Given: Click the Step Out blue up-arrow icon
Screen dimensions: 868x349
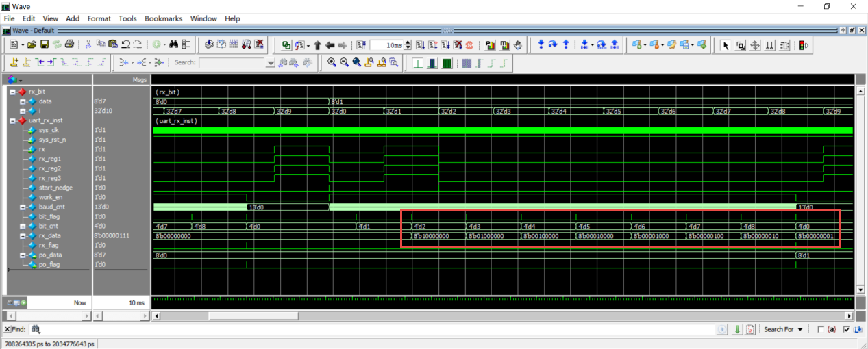Looking at the screenshot, I should (566, 44).
